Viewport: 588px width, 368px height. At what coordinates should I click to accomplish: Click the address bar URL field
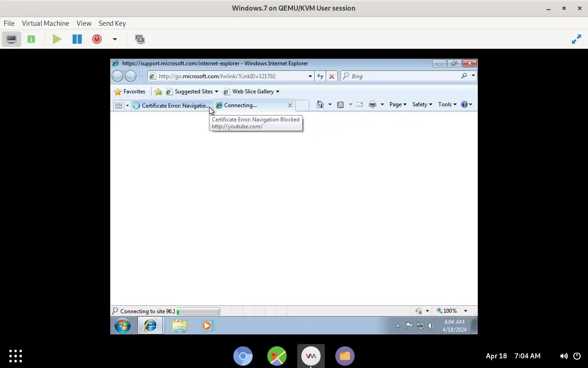(228, 76)
